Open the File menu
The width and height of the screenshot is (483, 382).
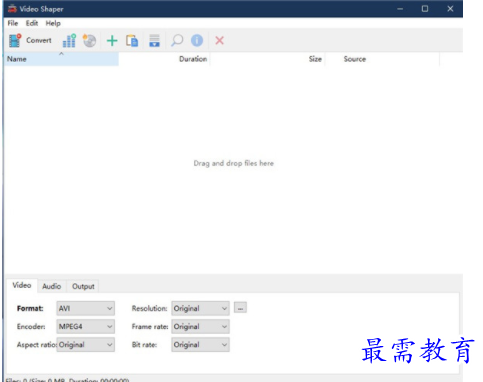click(13, 23)
